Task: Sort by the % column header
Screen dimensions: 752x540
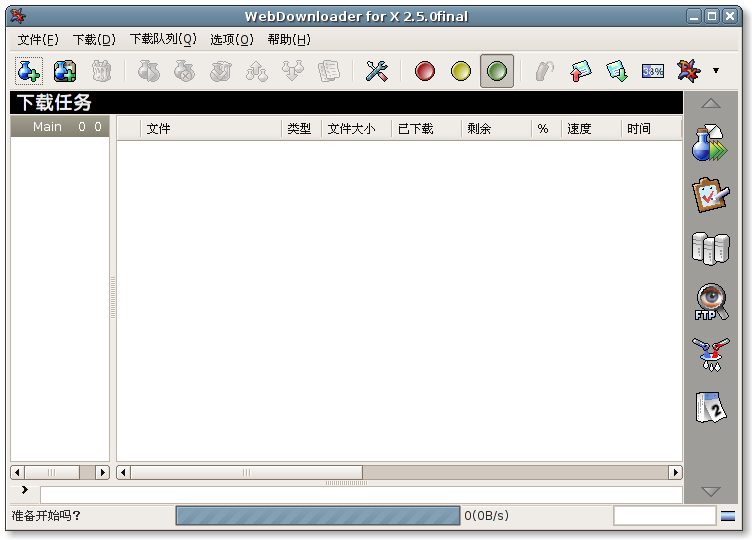Action: pos(546,129)
